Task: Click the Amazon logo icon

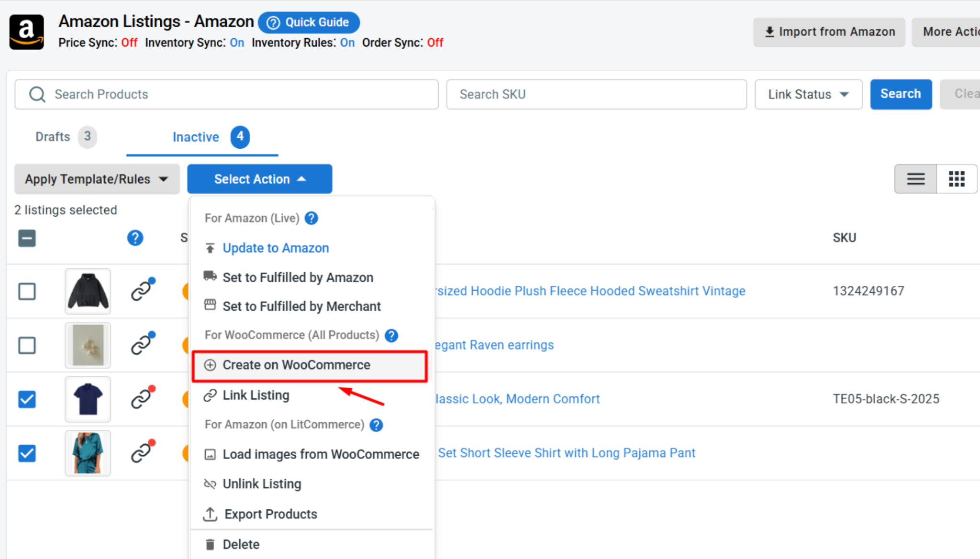Action: point(27,32)
